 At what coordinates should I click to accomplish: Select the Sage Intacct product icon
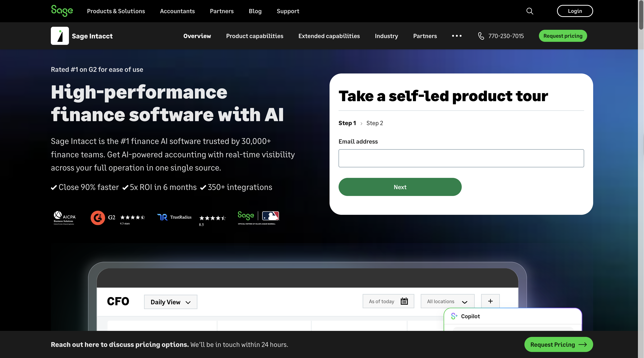[60, 36]
